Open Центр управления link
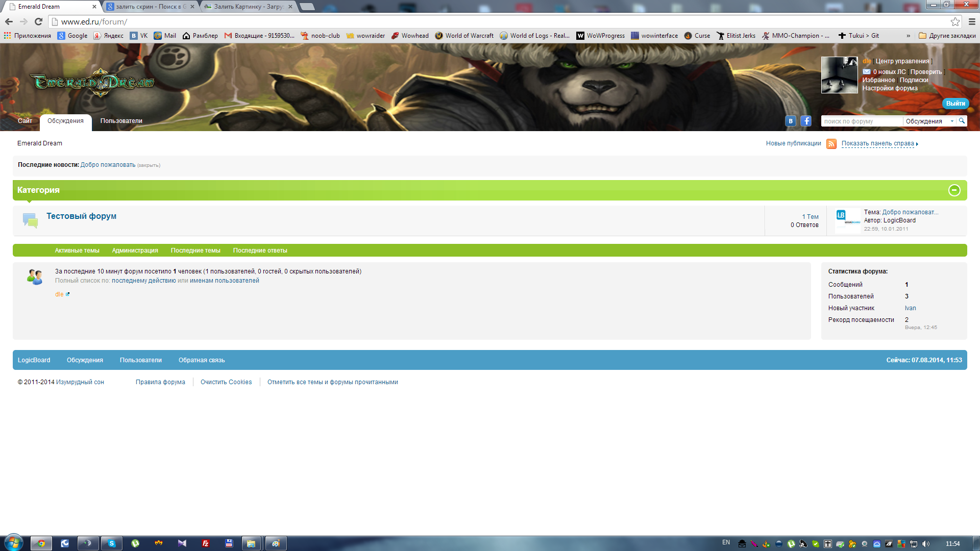Viewport: 980px width, 551px height. pyautogui.click(x=902, y=61)
